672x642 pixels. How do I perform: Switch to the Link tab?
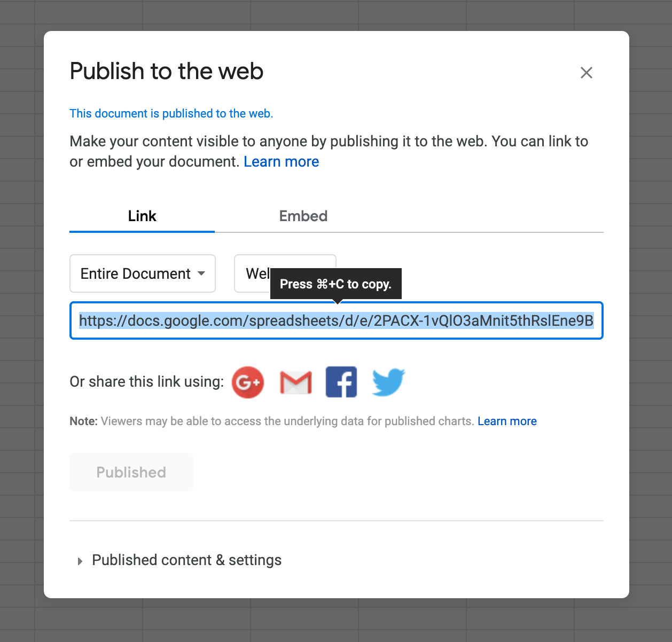(x=142, y=216)
